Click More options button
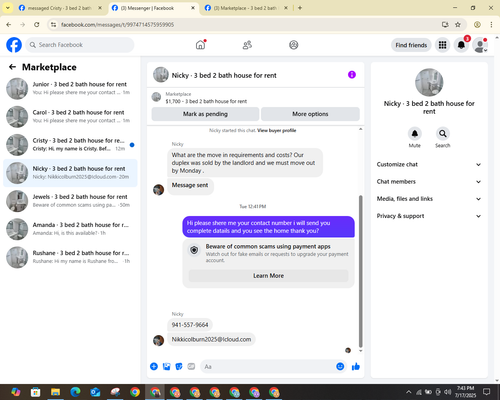 310,114
